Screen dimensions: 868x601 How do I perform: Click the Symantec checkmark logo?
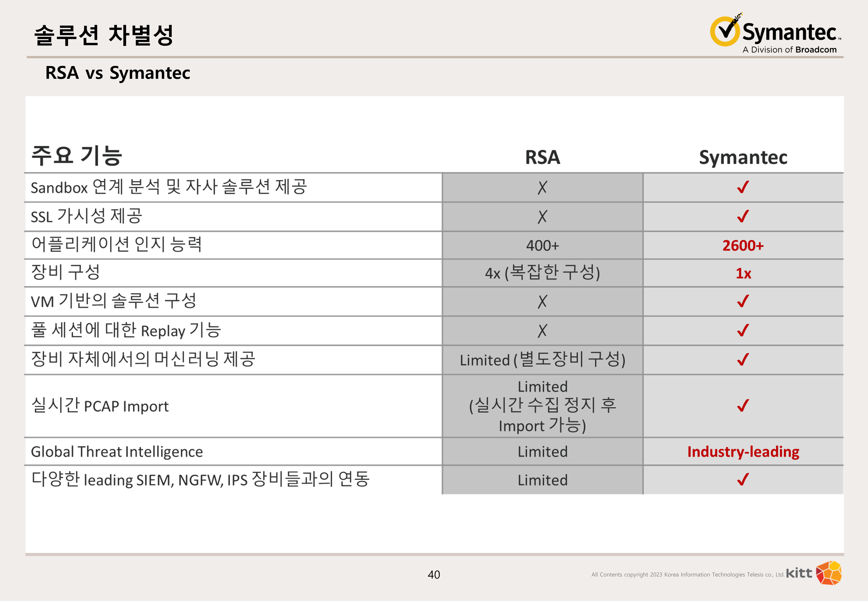pyautogui.click(x=726, y=32)
